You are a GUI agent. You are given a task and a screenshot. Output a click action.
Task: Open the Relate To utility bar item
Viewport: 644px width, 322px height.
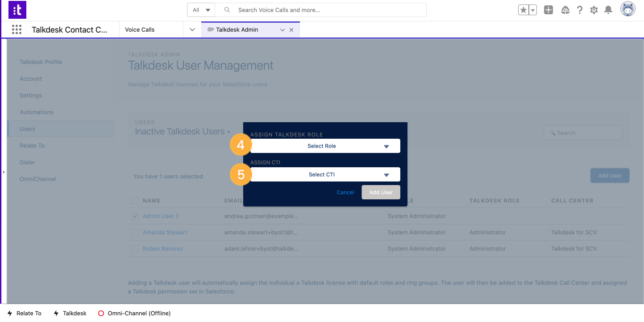coord(25,313)
